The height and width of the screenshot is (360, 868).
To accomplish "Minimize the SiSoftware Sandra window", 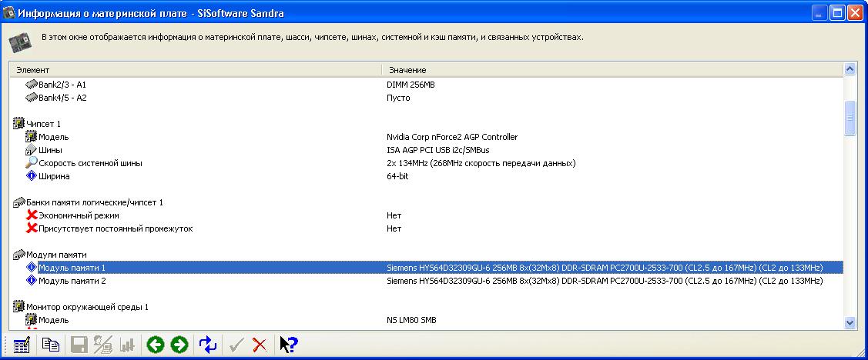I will pyautogui.click(x=821, y=13).
